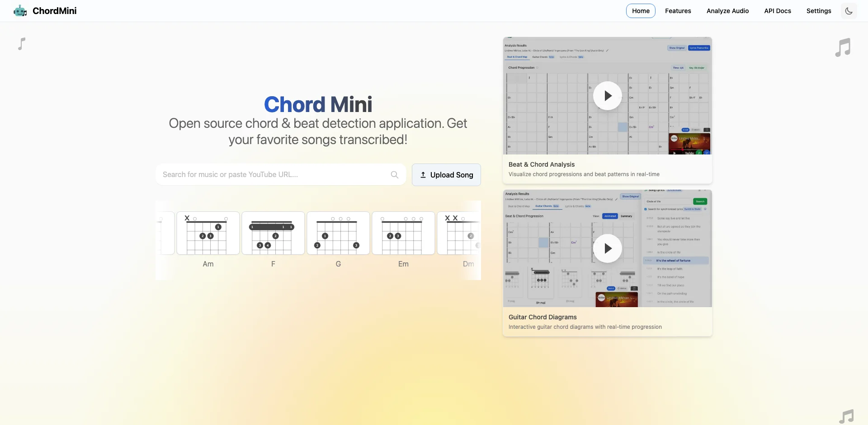Play the Guitar Chord Diagrams demo video
868x425 pixels.
(x=607, y=248)
